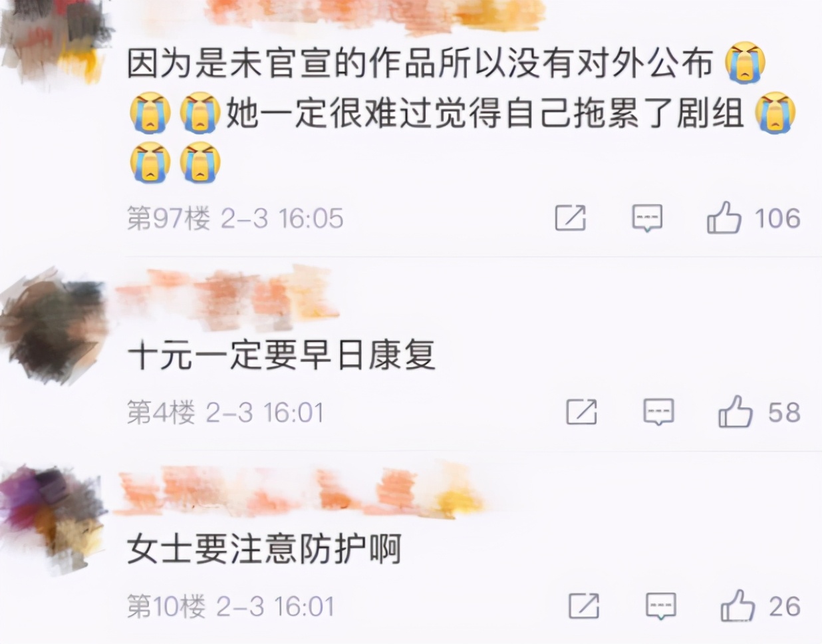Tap the share icon on the 第10楼 comment
Viewport: 822px width, 644px height.
pos(584,606)
